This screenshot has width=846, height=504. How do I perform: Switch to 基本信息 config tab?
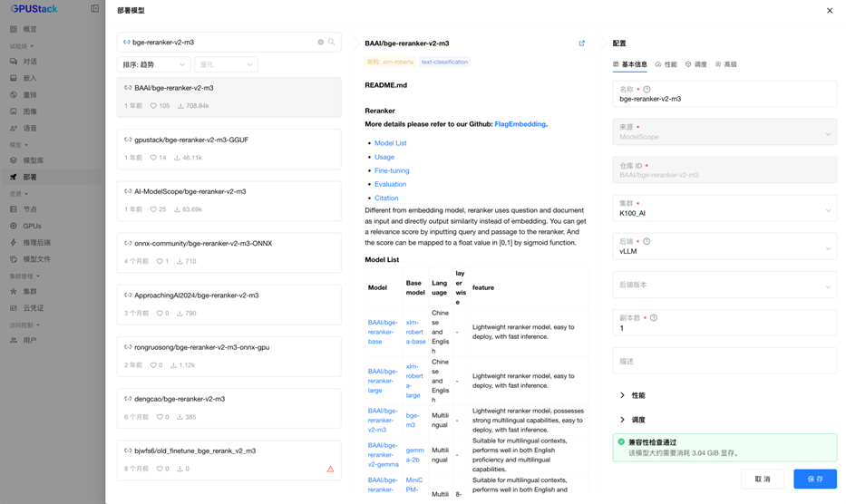tap(630, 64)
